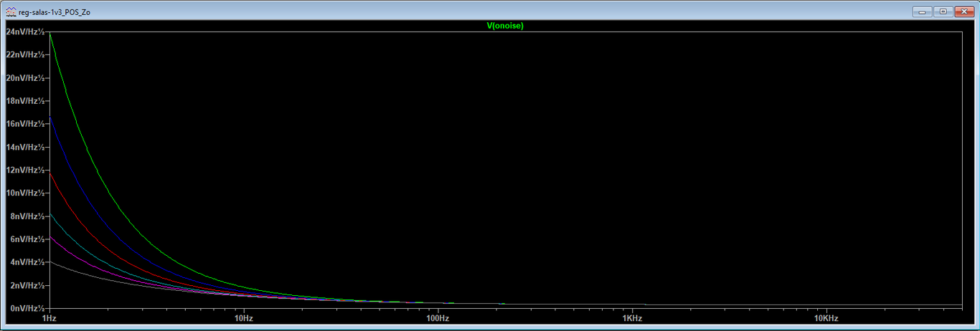Click the 20nV/Hz½ vertical axis label
The width and height of the screenshot is (980, 331).
25,77
